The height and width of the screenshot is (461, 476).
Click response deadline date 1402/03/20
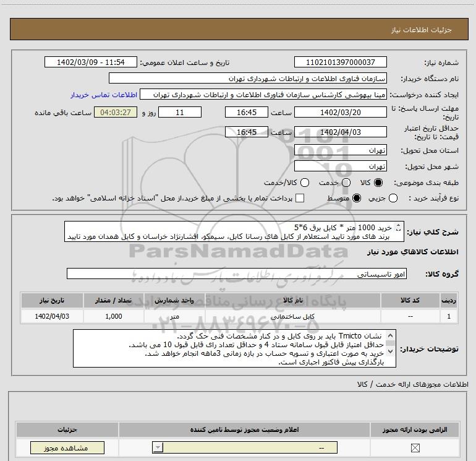(x=340, y=112)
